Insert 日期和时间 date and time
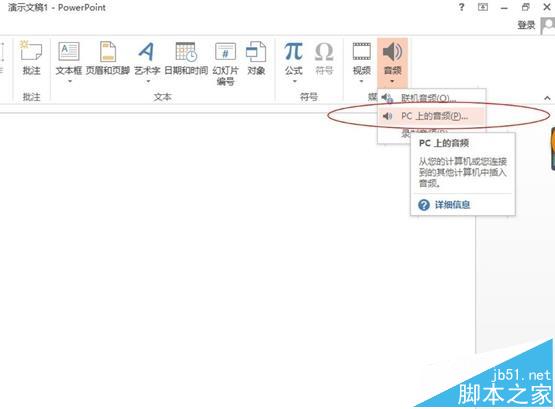 [x=186, y=58]
